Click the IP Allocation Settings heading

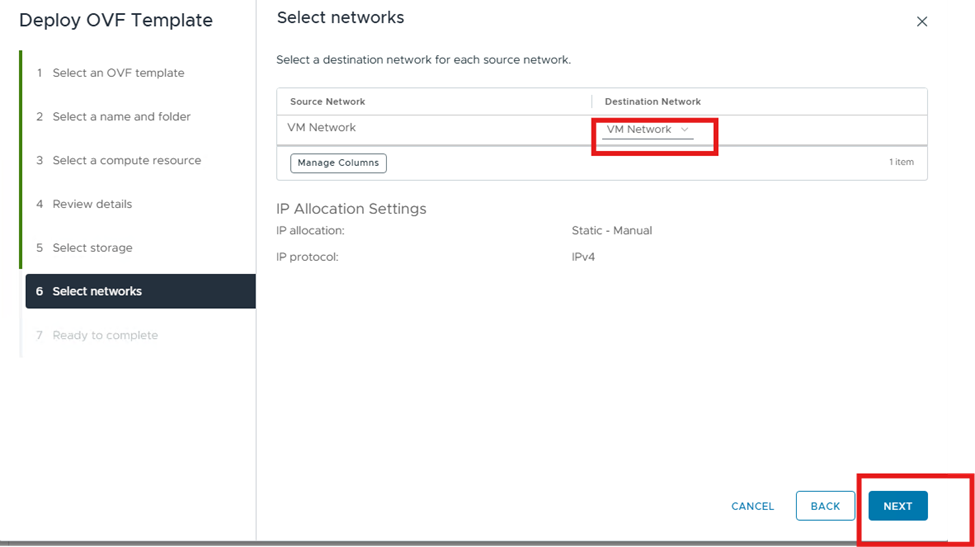[351, 209]
